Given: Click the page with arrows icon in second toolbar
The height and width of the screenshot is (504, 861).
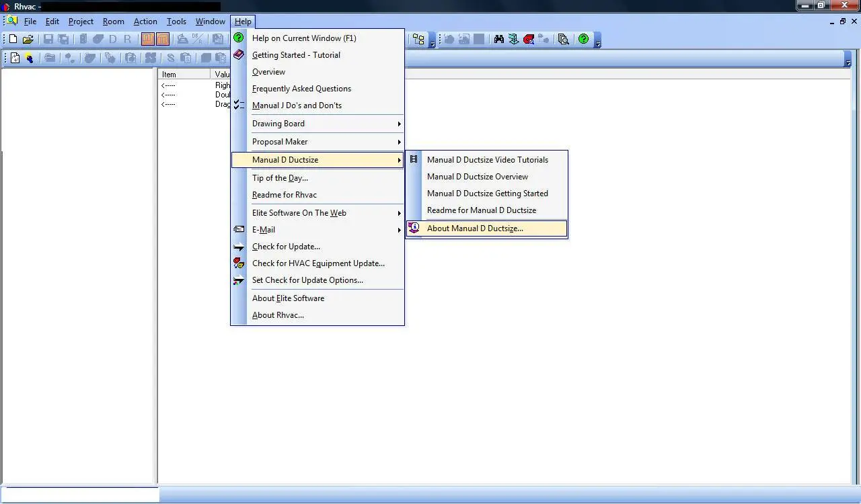Looking at the screenshot, I should coord(15,58).
